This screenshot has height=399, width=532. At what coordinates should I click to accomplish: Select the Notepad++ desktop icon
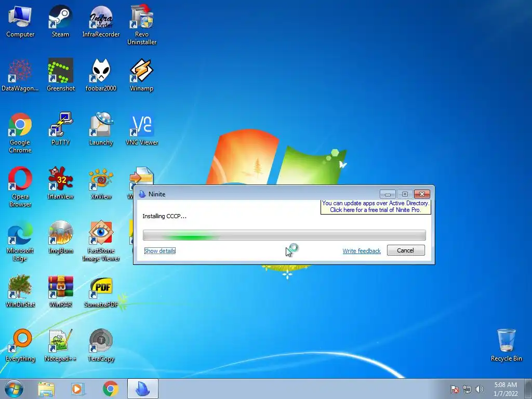[60, 345]
